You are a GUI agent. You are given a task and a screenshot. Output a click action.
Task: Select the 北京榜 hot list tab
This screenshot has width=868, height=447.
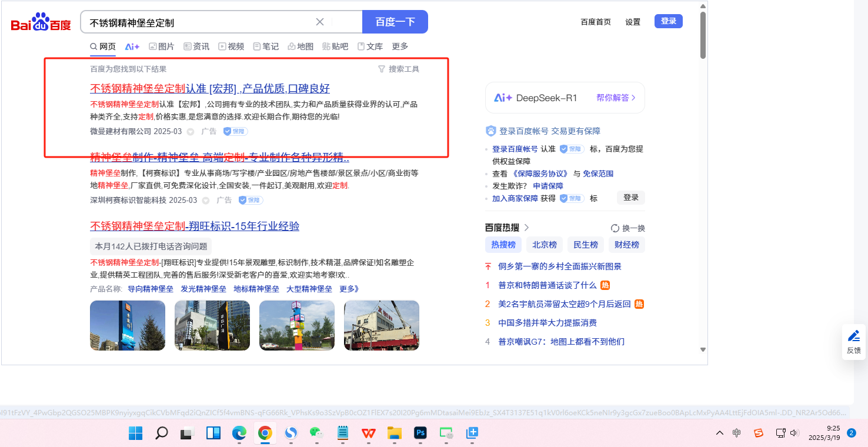pos(544,245)
